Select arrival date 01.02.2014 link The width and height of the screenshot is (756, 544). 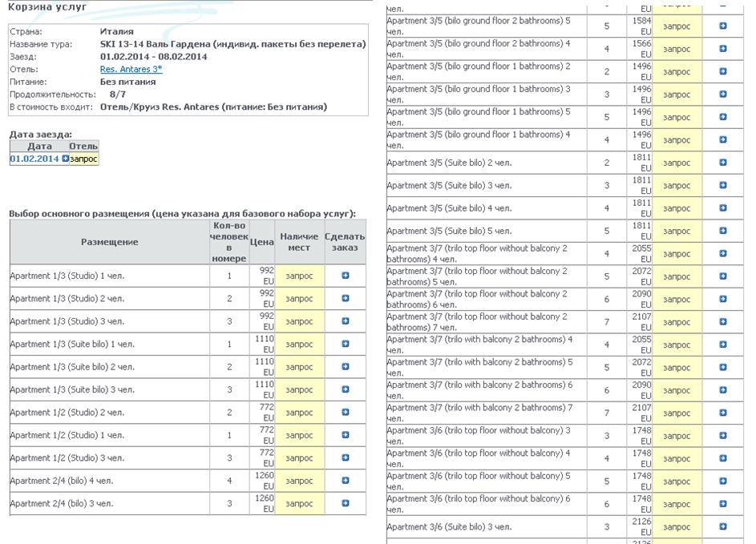point(34,159)
